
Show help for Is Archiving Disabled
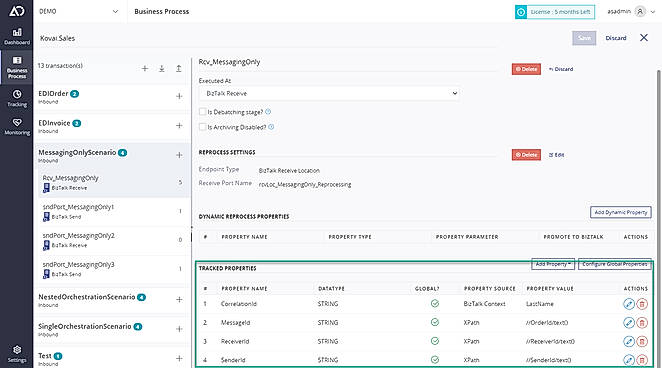tap(271, 127)
